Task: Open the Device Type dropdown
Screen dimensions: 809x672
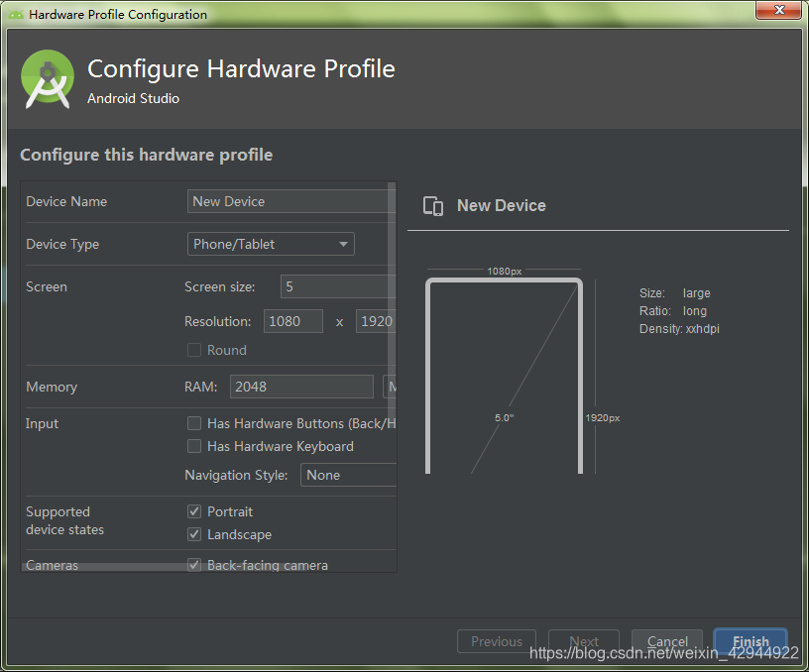Action: [271, 244]
